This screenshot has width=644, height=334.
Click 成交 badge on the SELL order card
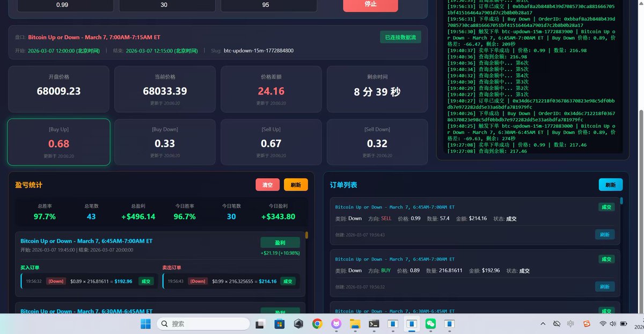pos(606,207)
